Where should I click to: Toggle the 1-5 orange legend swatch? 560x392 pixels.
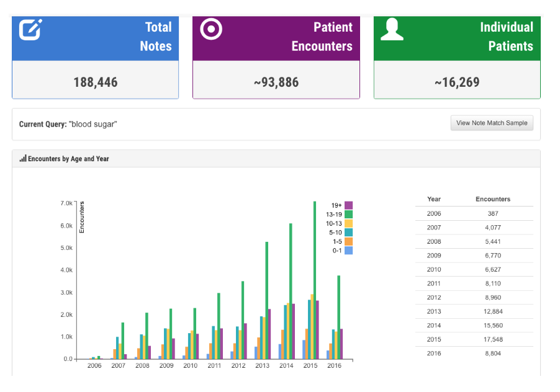coord(349,241)
